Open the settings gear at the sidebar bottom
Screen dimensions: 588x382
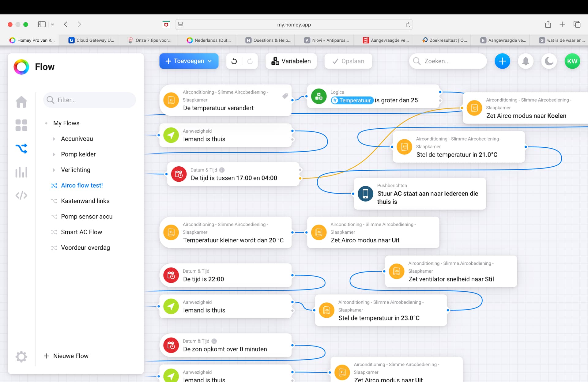coord(21,357)
